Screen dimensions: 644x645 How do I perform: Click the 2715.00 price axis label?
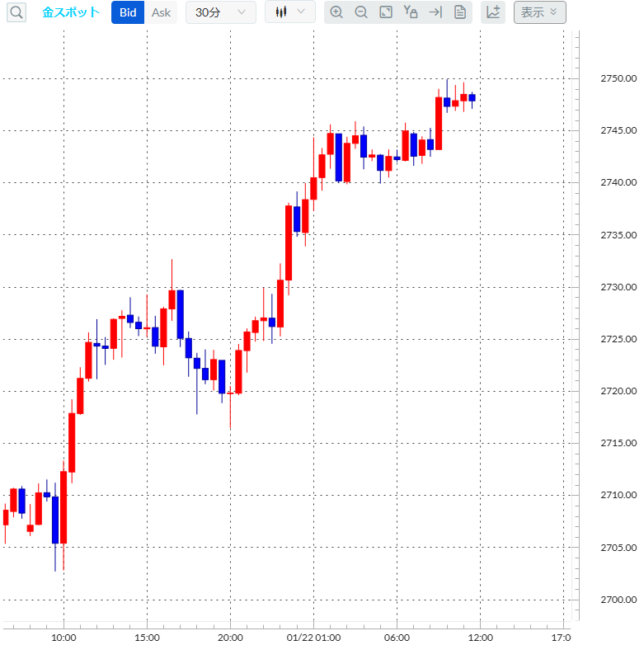[618, 443]
